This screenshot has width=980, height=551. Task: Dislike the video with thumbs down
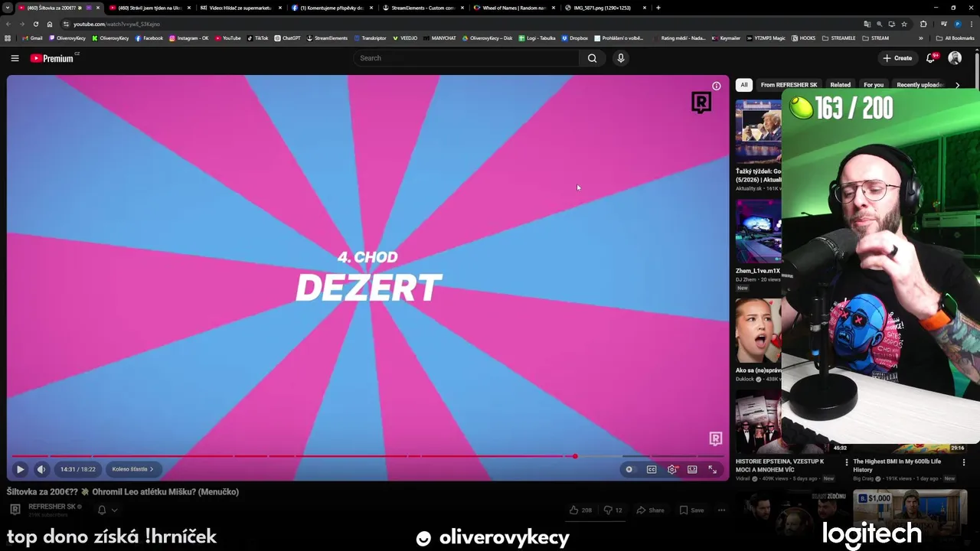[x=612, y=510]
